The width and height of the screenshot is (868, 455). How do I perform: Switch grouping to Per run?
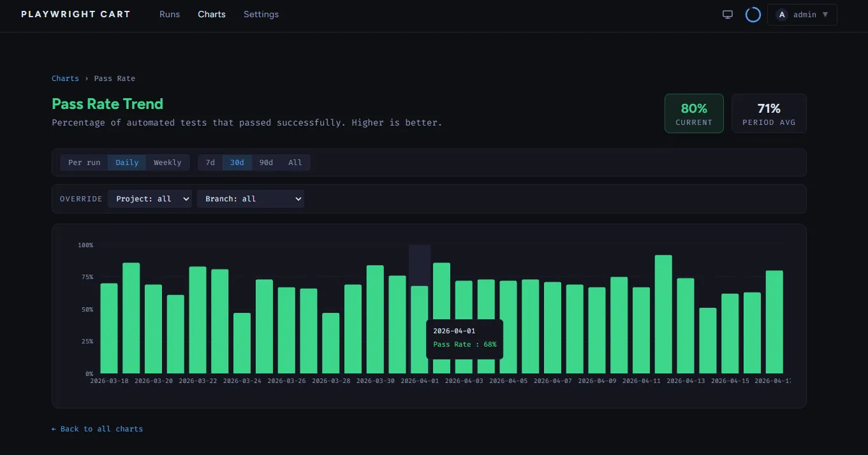pos(84,162)
